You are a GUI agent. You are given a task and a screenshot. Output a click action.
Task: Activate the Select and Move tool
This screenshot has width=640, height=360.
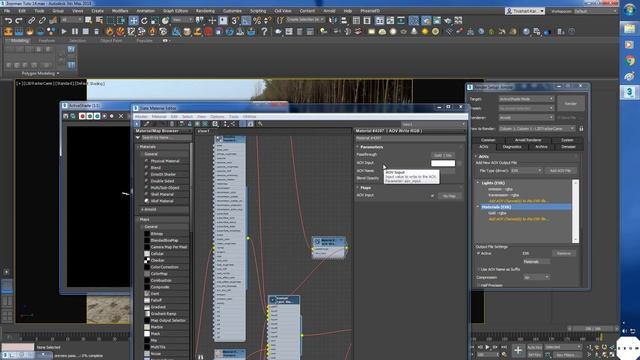(133, 20)
